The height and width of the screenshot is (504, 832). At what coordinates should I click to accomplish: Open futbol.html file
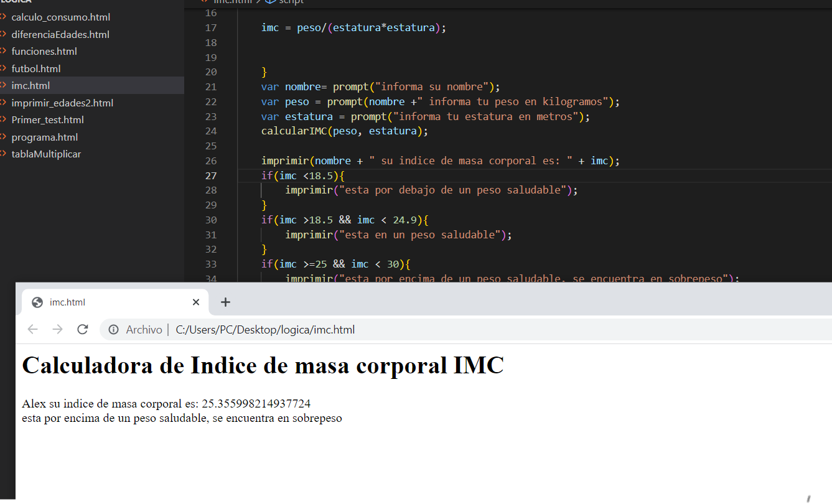[36, 68]
